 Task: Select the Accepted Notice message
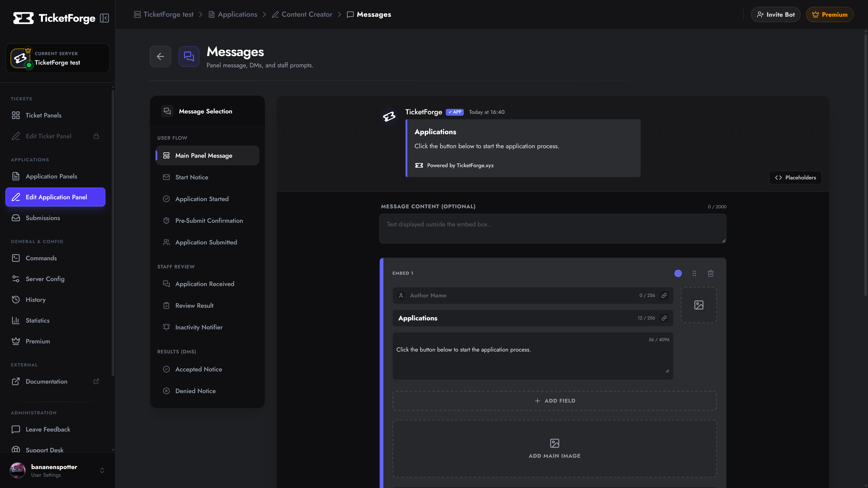(x=207, y=369)
